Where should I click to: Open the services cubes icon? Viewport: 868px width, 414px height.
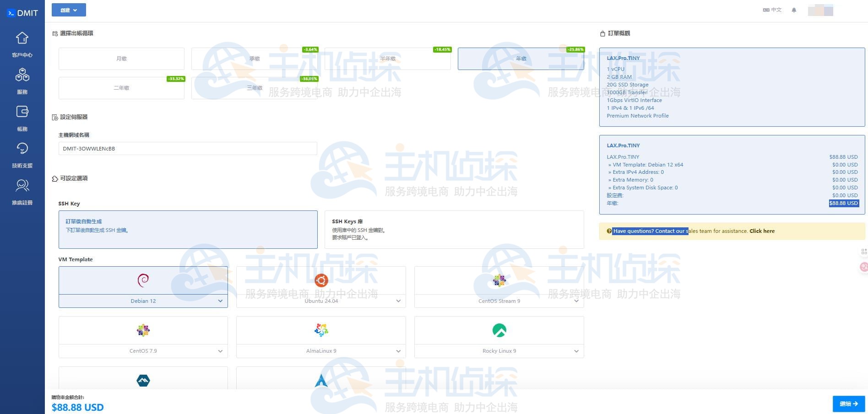(22, 75)
